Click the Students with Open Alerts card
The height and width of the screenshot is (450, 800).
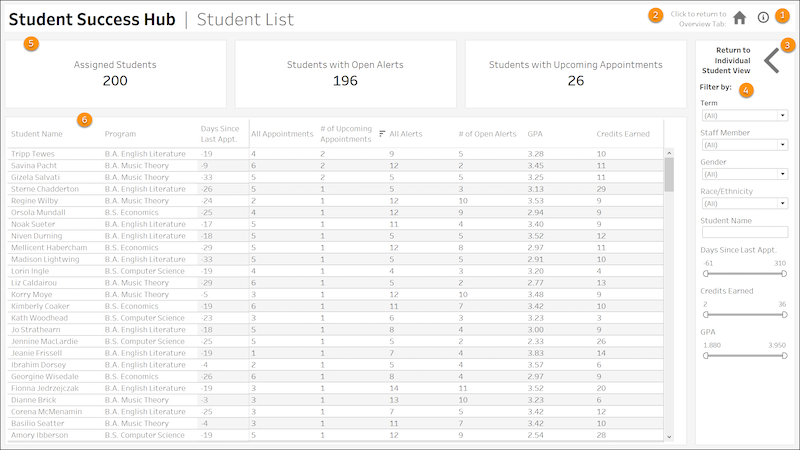(345, 73)
